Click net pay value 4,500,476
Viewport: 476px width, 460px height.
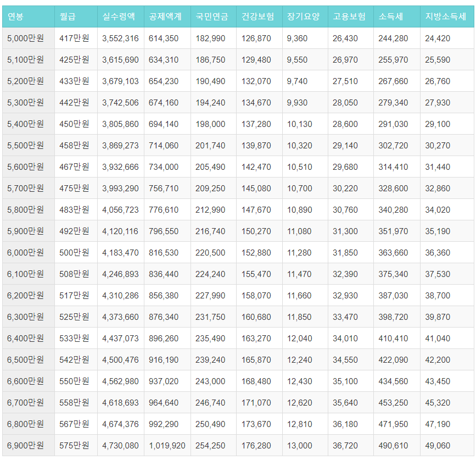click(x=120, y=360)
